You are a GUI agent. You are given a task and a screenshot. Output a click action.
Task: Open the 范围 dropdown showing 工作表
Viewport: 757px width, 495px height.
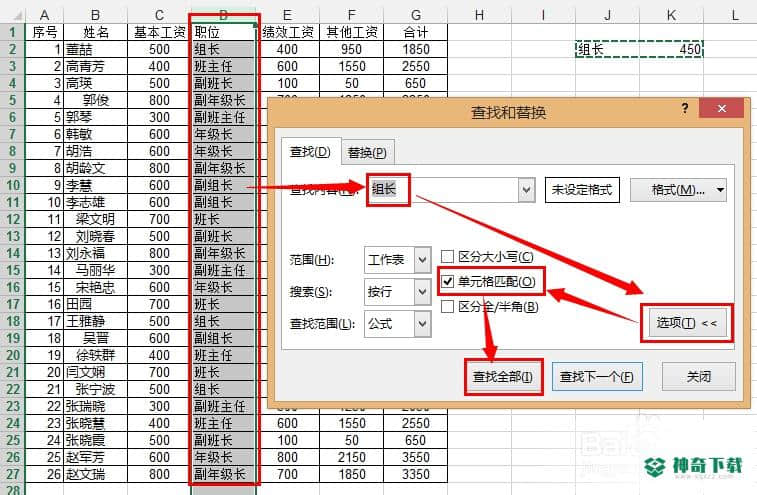[422, 260]
